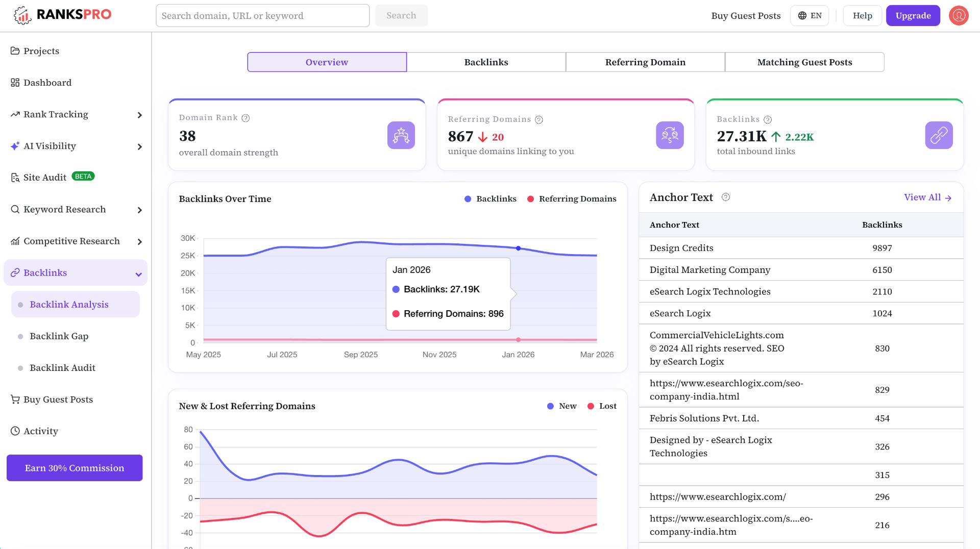This screenshot has height=549, width=980.
Task: Click View All anchor text link
Action: pyautogui.click(x=927, y=197)
